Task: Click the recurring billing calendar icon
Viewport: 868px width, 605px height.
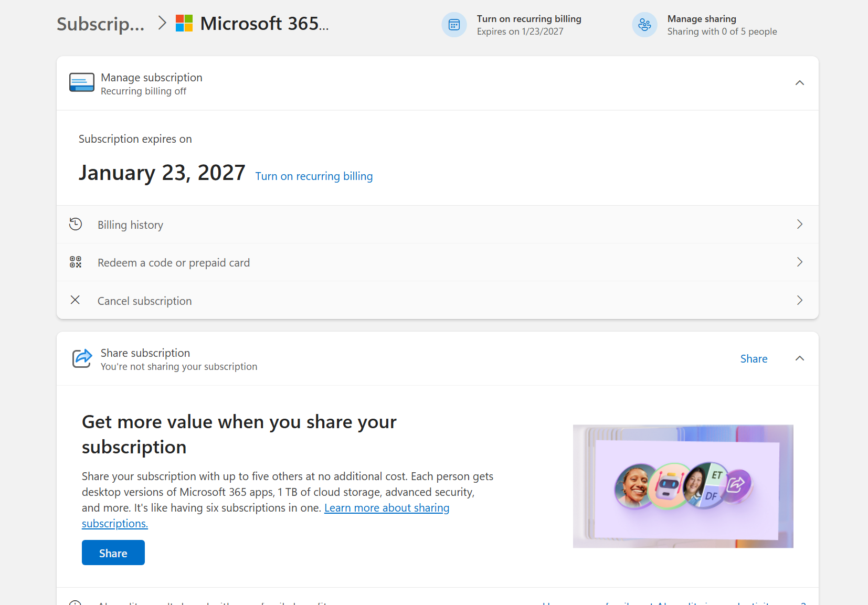Action: click(454, 25)
